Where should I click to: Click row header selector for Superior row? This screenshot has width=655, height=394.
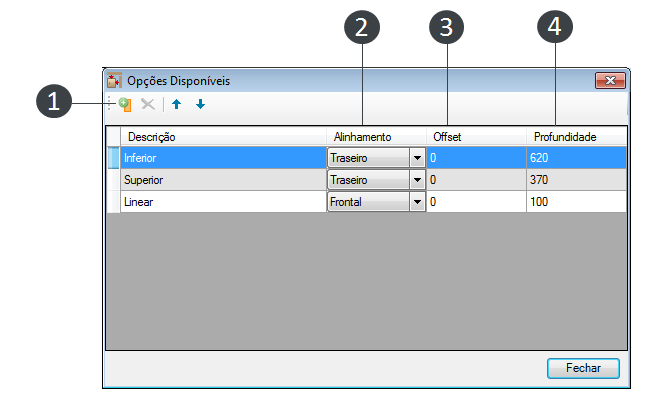coord(113,180)
